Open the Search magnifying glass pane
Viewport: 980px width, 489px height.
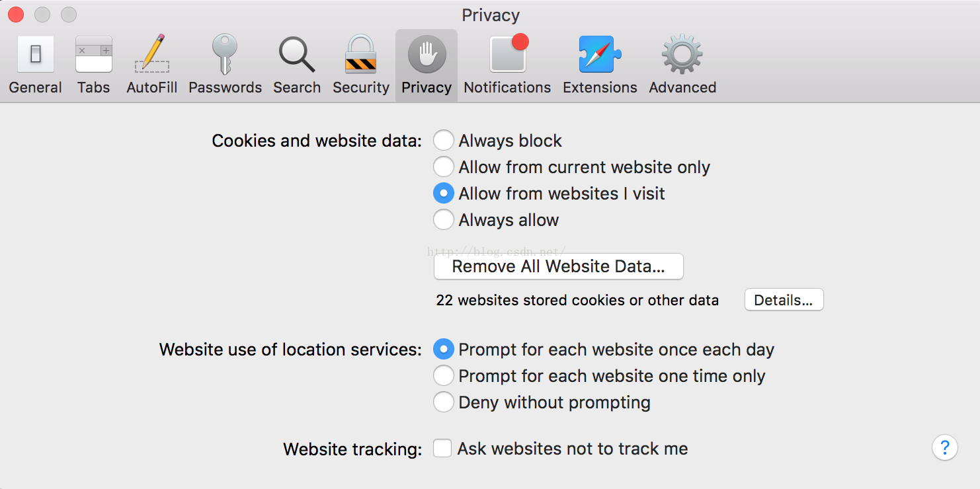click(297, 65)
